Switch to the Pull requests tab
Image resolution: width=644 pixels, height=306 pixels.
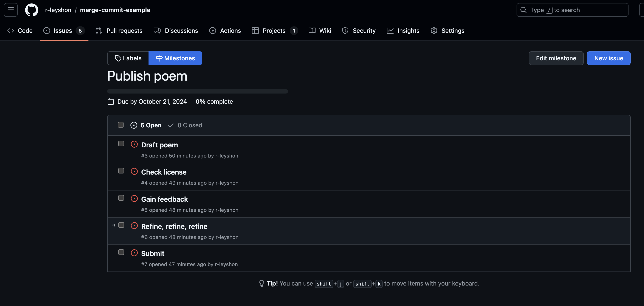coord(119,31)
